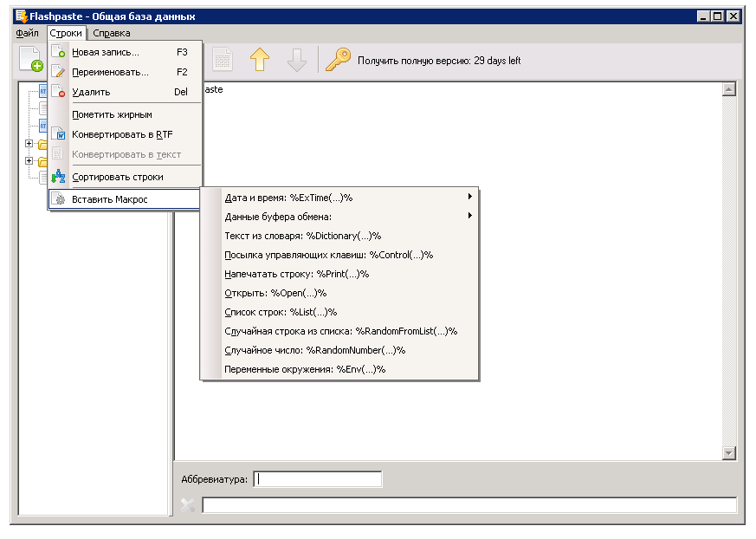Click the yellow move up arrow
756x539 pixels.
pyautogui.click(x=260, y=59)
